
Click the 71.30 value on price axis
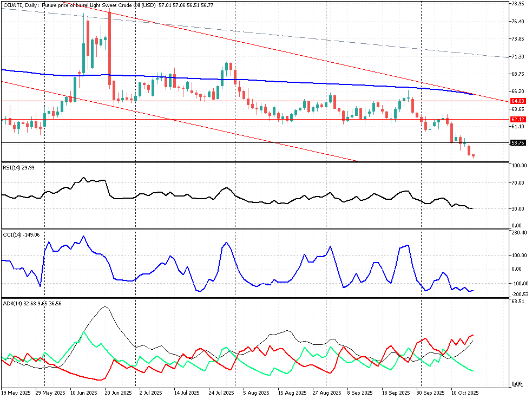pos(518,56)
